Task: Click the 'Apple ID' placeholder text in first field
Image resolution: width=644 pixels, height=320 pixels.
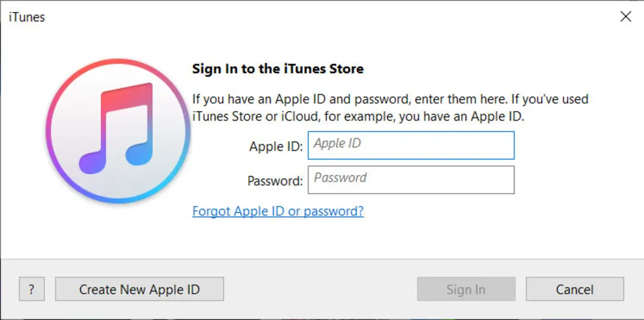Action: (x=337, y=143)
